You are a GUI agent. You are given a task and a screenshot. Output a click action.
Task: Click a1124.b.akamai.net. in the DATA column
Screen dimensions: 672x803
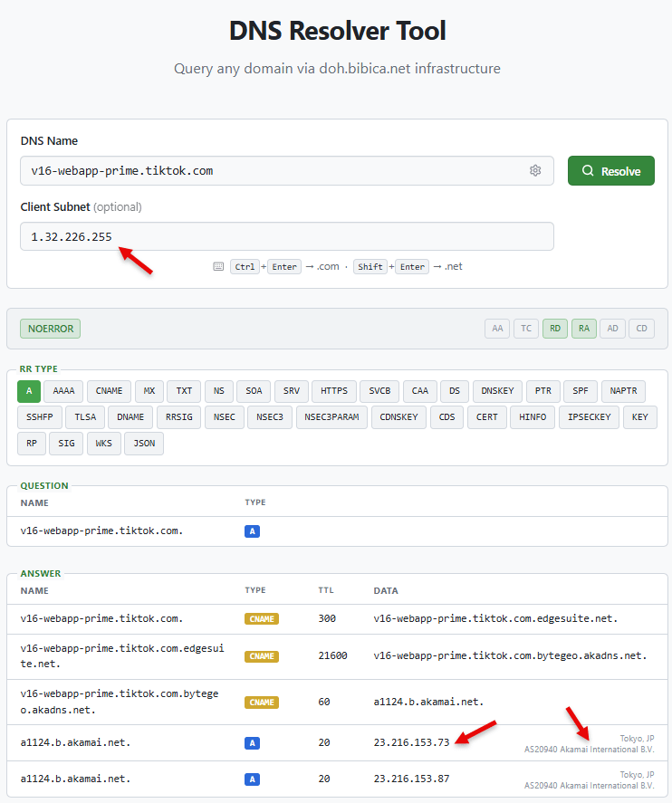click(x=428, y=703)
